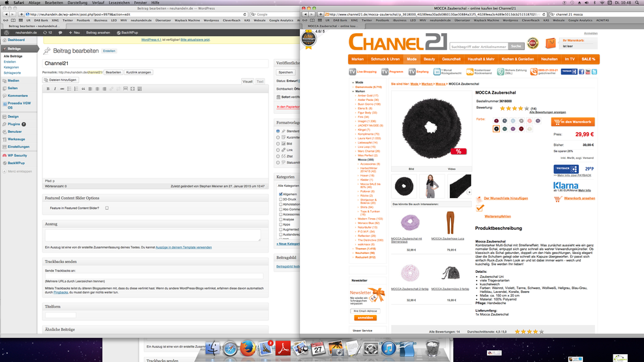
Task: Open Beauty in Channel21 navigation
Action: pyautogui.click(x=429, y=59)
